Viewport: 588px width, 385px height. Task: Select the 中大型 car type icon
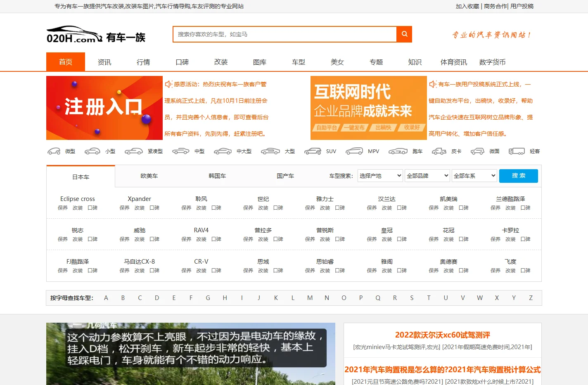click(223, 151)
